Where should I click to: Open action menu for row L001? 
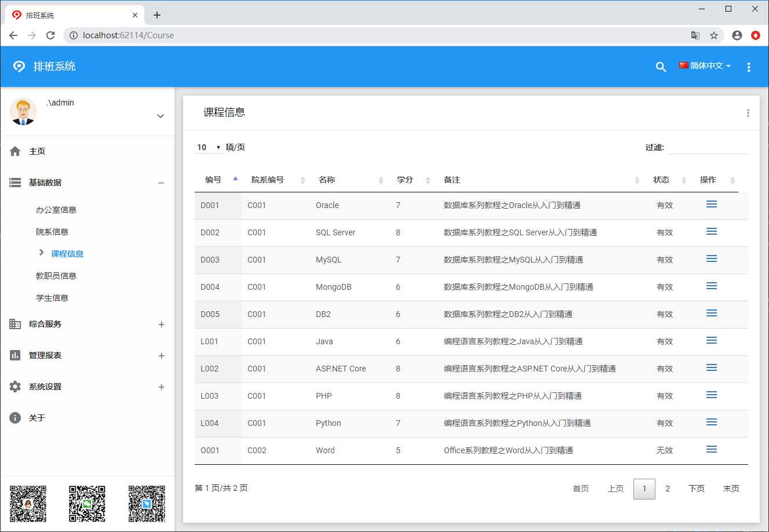(x=712, y=341)
